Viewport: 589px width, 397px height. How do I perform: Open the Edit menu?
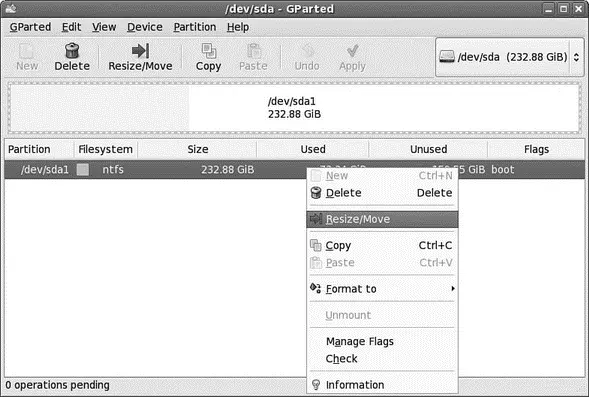(71, 27)
